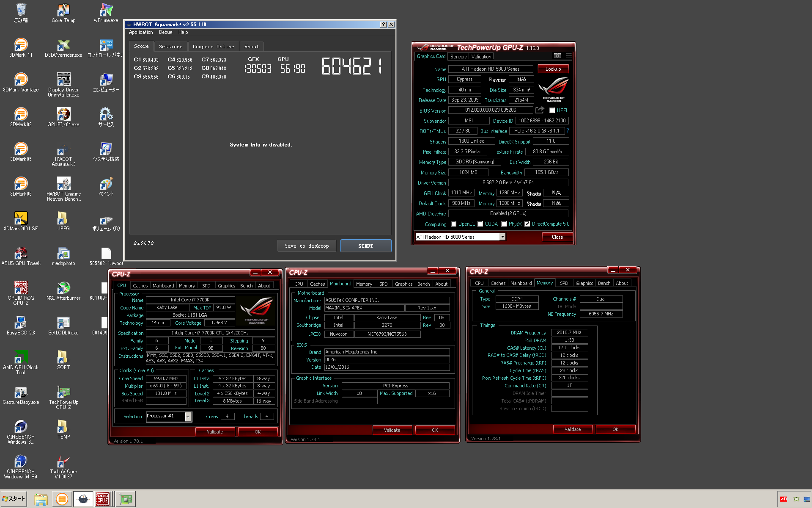Open the 3DMark2001 SE desktop icon
812x508 pixels.
(x=21, y=221)
